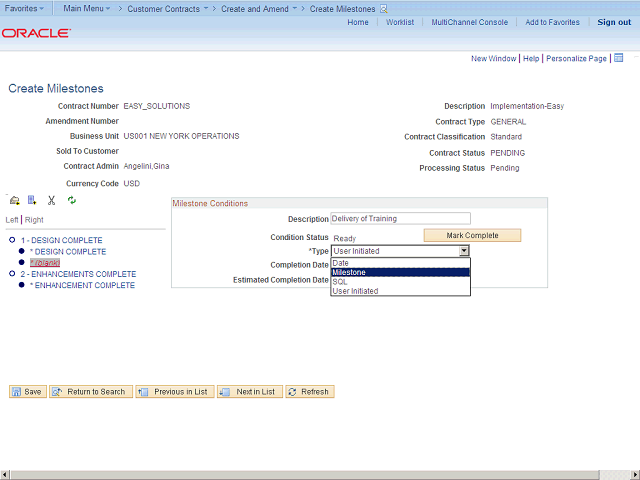Click the search icon next to Create Milestones breadcrumb
Viewport: 640px width, 480px height.
tap(384, 9)
